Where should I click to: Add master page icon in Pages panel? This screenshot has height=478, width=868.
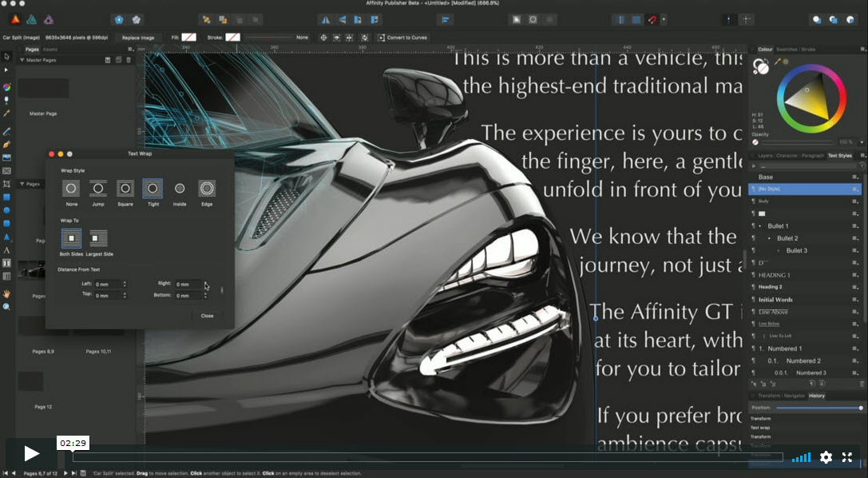tap(108, 60)
